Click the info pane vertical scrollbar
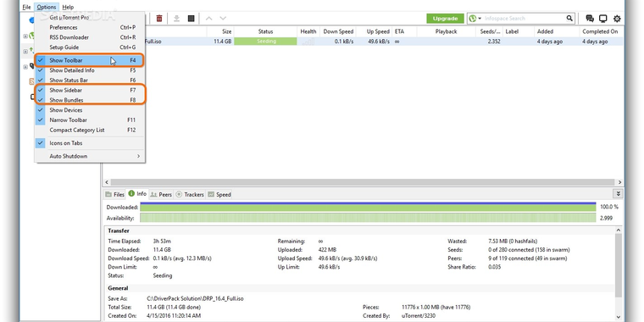 (x=619, y=265)
